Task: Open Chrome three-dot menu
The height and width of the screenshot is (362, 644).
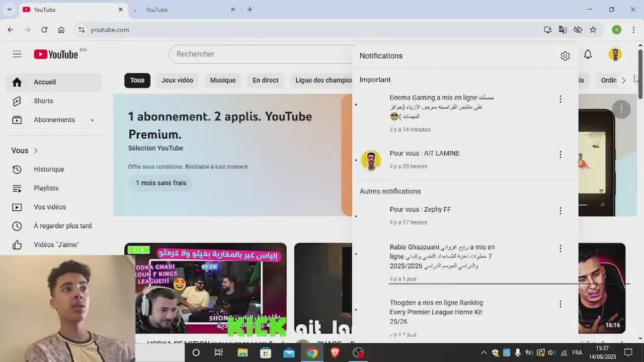Action: [634, 30]
